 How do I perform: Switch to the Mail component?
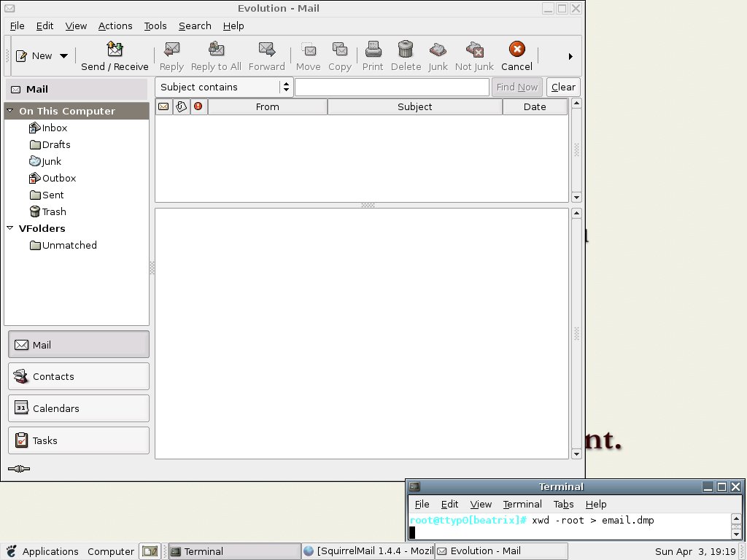coord(79,344)
